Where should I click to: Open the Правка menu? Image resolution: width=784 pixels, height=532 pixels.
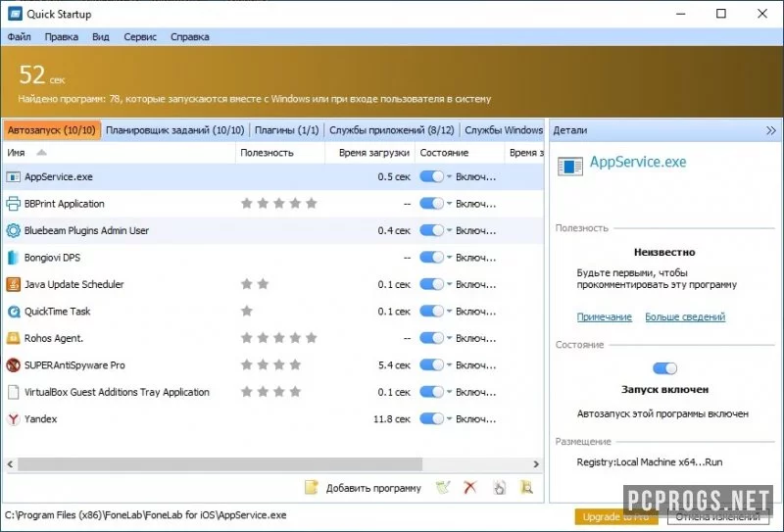click(62, 37)
